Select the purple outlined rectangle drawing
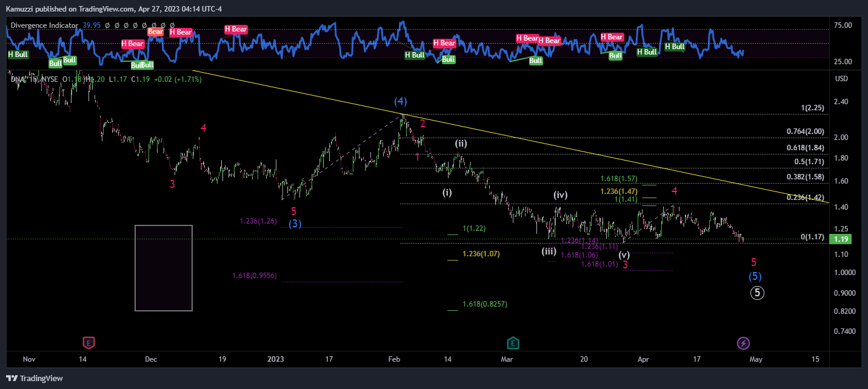 (164, 268)
